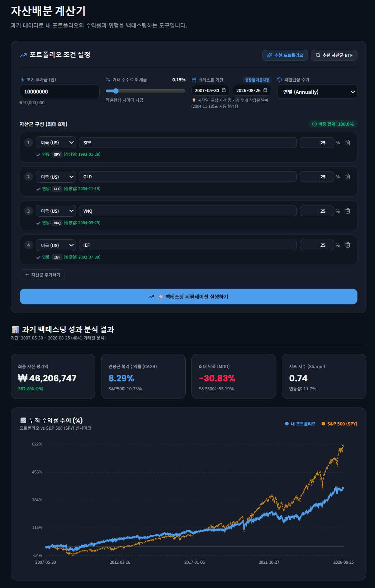Expand the country dropdown for SPY row
Image resolution: width=375 pixels, height=588 pixels.
[56, 143]
